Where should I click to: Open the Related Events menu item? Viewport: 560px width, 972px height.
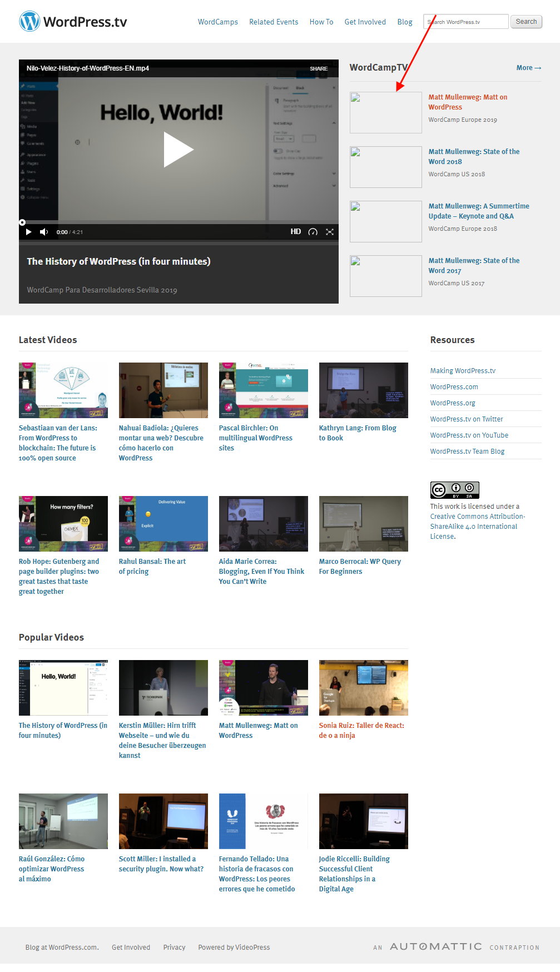pos(274,22)
